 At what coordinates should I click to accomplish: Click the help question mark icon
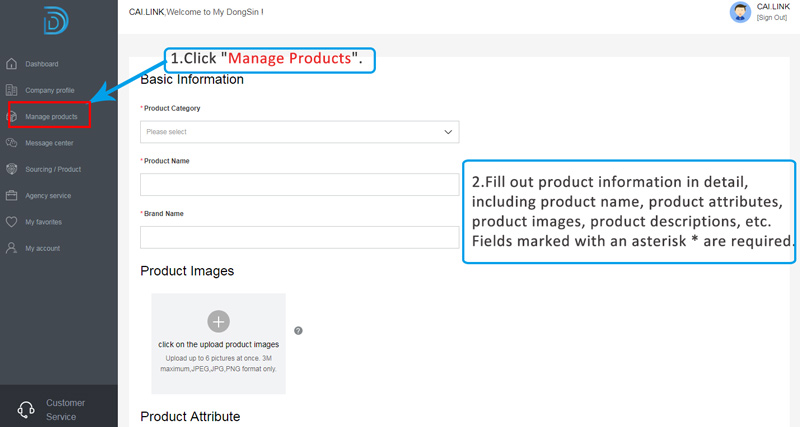298,330
